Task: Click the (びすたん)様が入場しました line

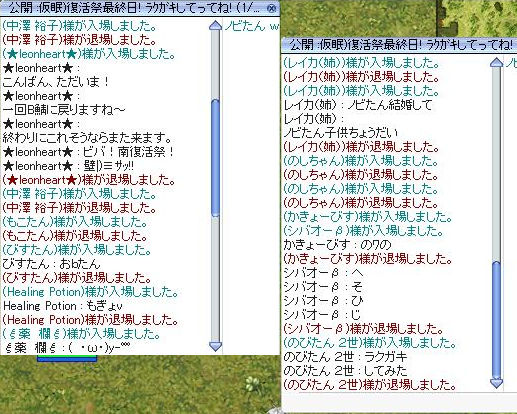Action: pos(77,250)
